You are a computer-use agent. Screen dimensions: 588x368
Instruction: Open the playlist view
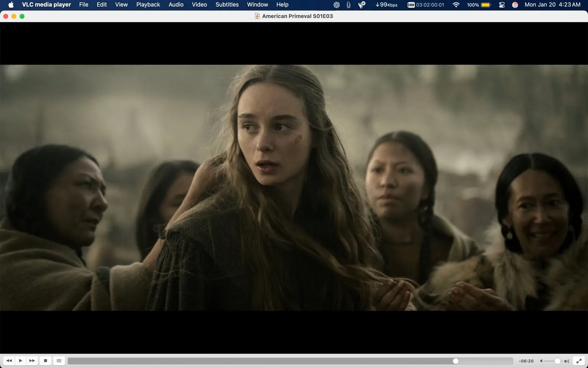[x=59, y=361]
